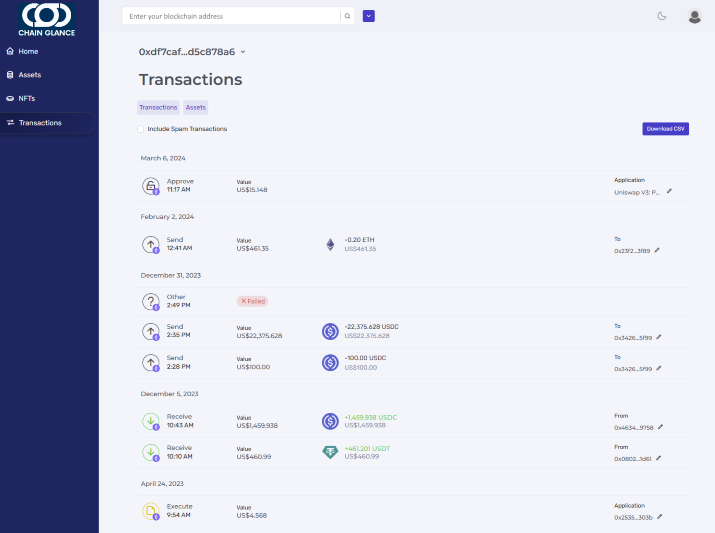Select the Transactions tab
Screen dimensions: 715x533
(x=158, y=107)
